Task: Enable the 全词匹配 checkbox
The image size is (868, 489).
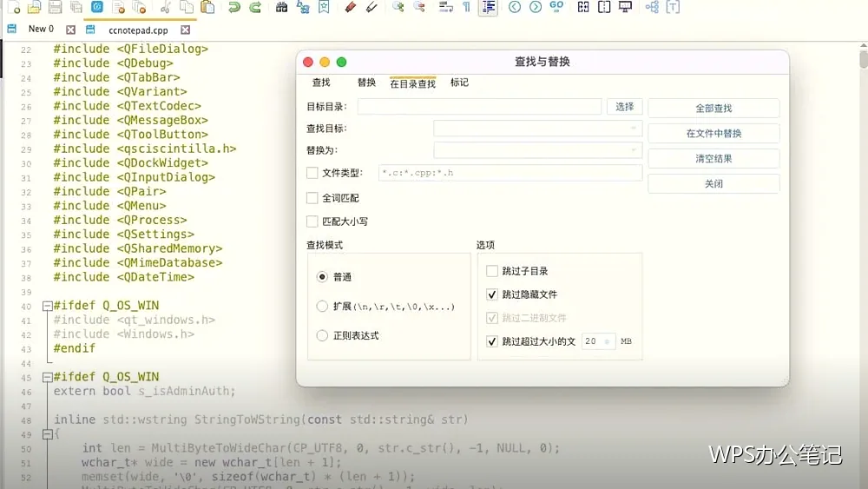Action: [x=312, y=198]
